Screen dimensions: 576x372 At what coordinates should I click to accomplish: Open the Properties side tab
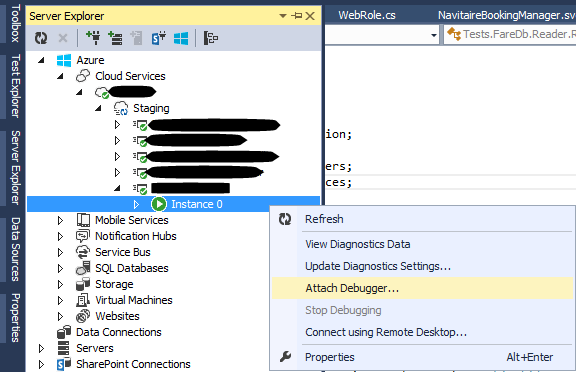14,318
